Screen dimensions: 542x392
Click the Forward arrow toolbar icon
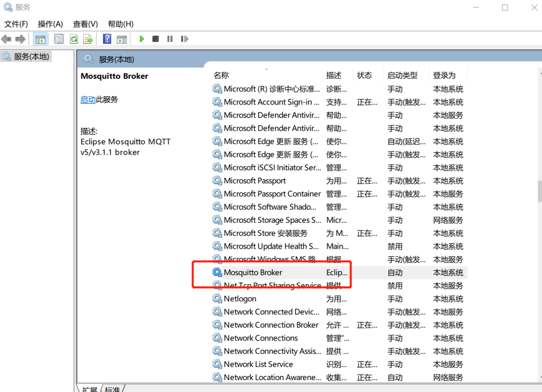(x=20, y=39)
